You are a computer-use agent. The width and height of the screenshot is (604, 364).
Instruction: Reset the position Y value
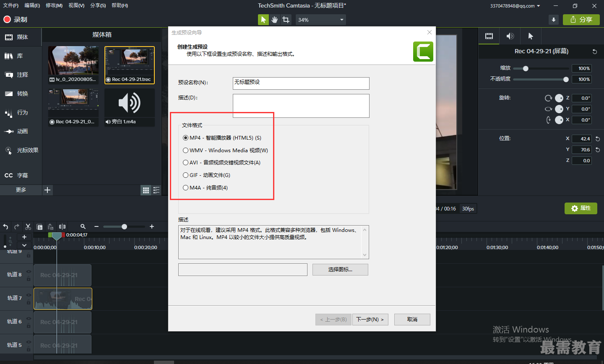(598, 150)
